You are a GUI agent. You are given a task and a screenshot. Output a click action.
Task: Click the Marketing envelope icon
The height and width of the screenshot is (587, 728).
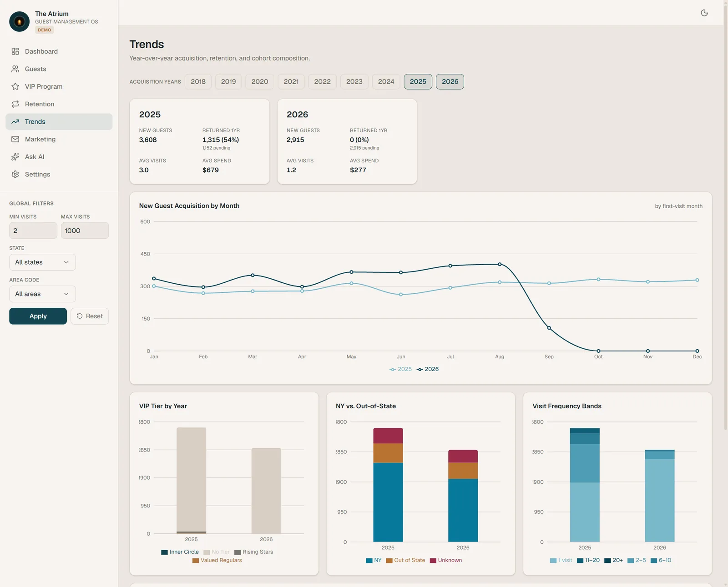[15, 139]
